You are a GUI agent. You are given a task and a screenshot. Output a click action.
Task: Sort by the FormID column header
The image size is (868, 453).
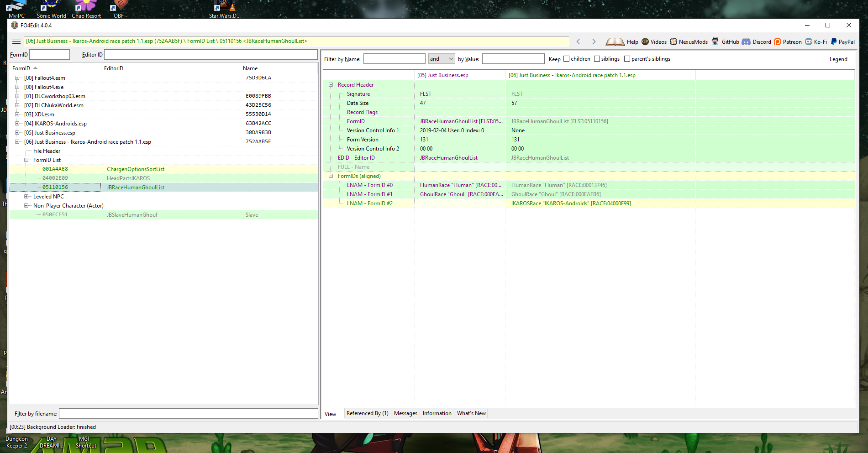pyautogui.click(x=55, y=68)
